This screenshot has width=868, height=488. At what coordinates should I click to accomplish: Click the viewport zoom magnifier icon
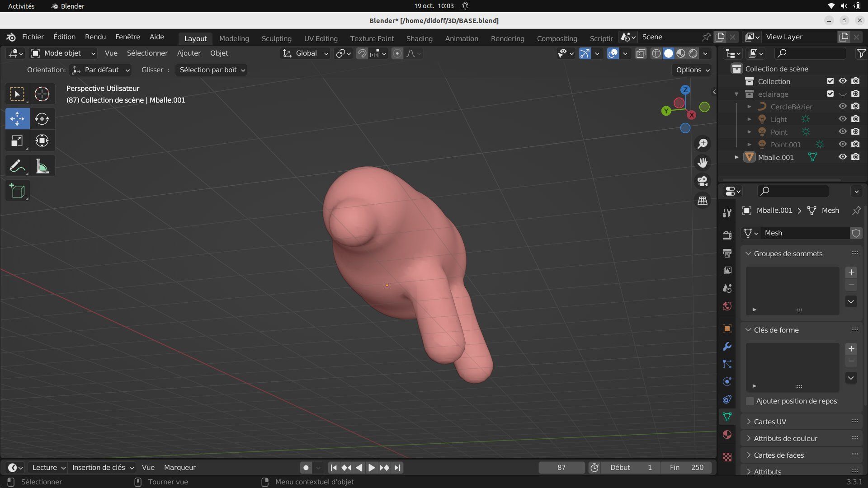pyautogui.click(x=703, y=144)
